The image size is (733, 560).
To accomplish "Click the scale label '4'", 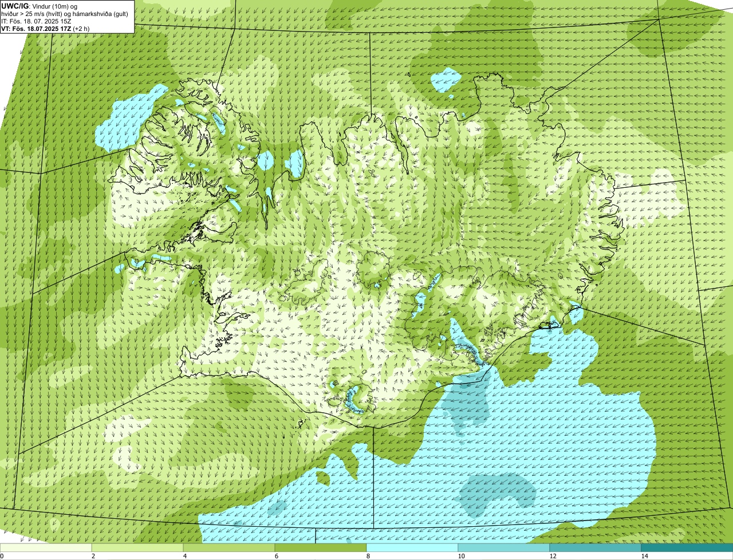I will pos(184,556).
